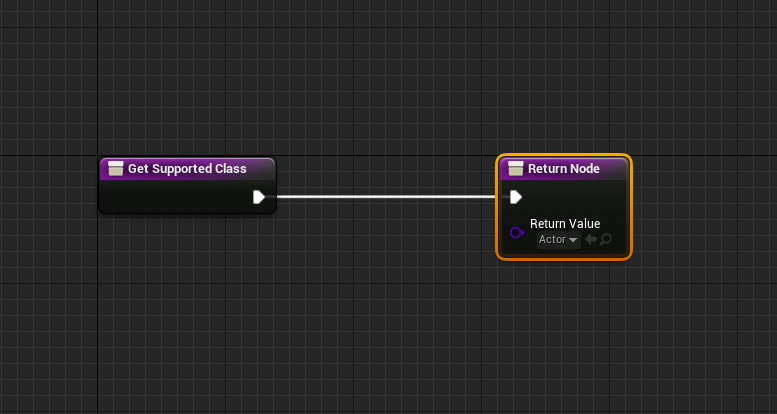
Task: Click the Get Supported Class function icon
Action: tap(115, 169)
